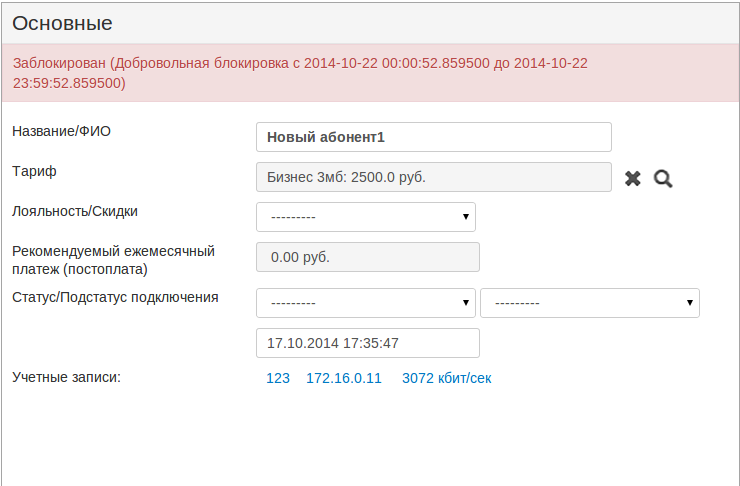This screenshot has width=740, height=486.
Task: Click the Название/ФИО label
Action: tap(61, 131)
